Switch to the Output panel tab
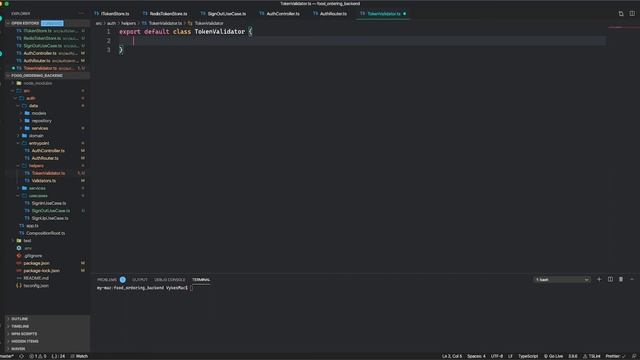This screenshot has width=640, height=360. click(140, 280)
